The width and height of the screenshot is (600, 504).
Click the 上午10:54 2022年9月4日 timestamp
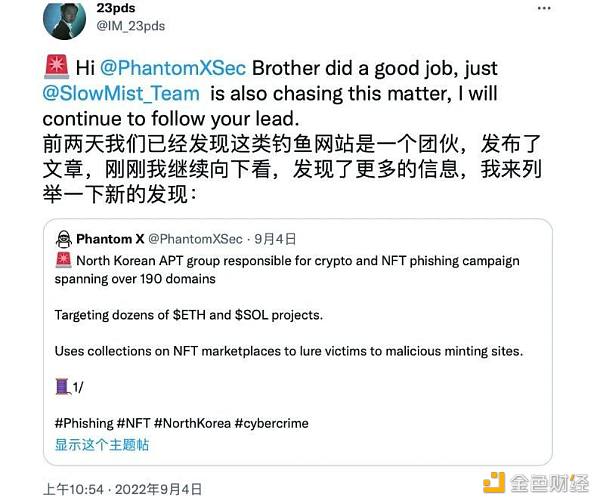[122, 489]
